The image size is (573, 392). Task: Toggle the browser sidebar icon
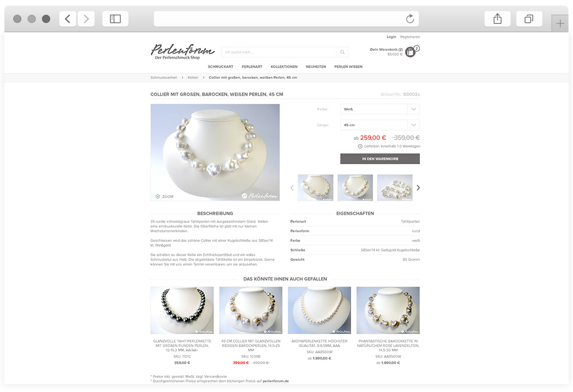[x=115, y=18]
